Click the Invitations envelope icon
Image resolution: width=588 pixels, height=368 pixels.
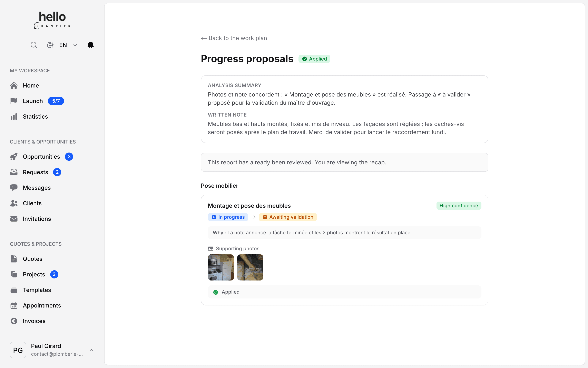point(14,219)
